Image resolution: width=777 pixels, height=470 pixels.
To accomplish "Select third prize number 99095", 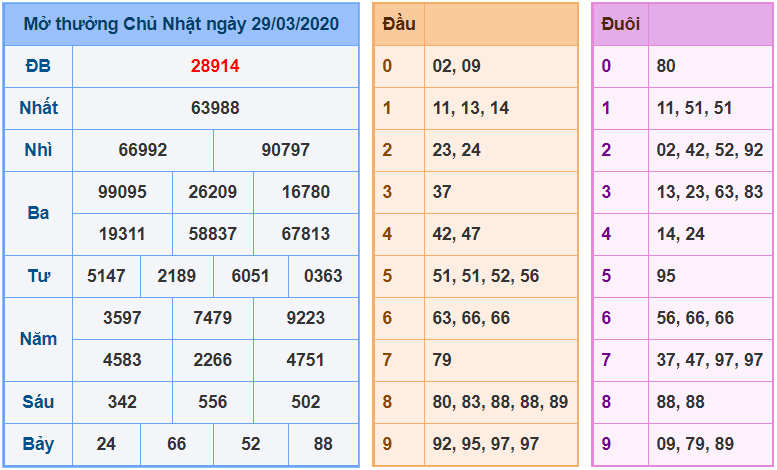I will 122,191.
